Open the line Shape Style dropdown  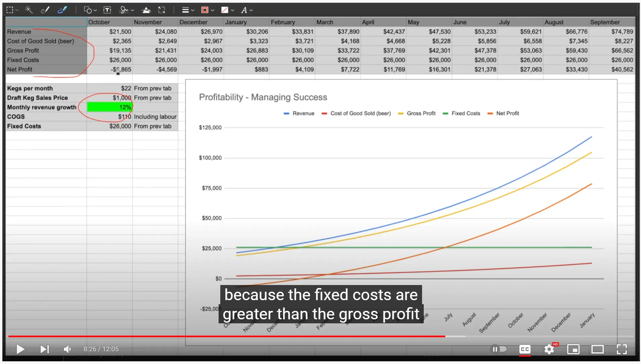[x=188, y=10]
